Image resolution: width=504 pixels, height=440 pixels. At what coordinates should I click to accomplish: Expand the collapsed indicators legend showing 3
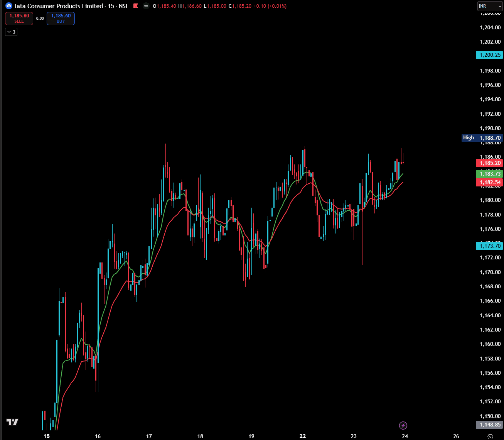[11, 32]
